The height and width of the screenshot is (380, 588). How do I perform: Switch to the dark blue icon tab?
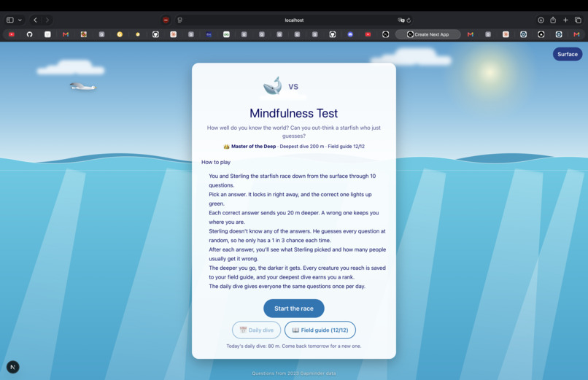click(209, 34)
